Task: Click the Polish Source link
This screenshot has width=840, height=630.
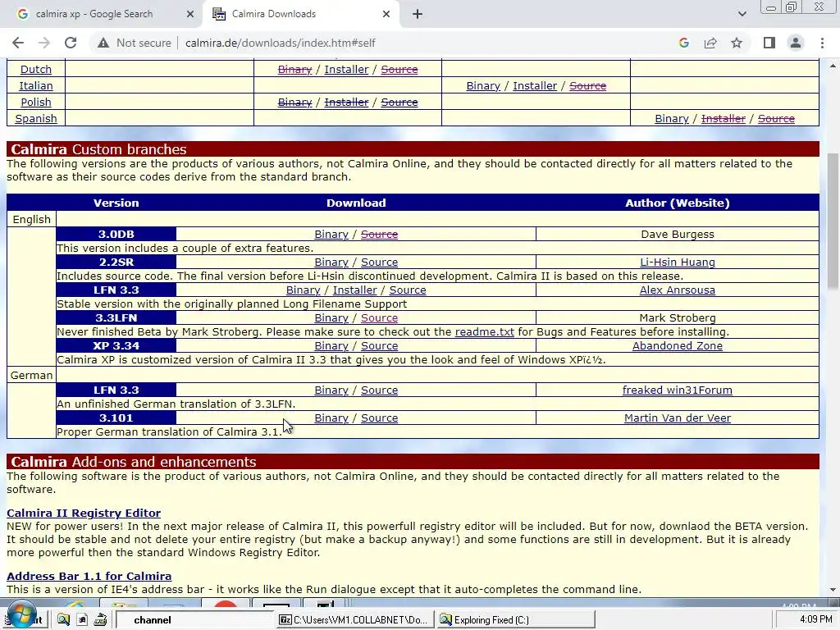Action: coord(399,102)
